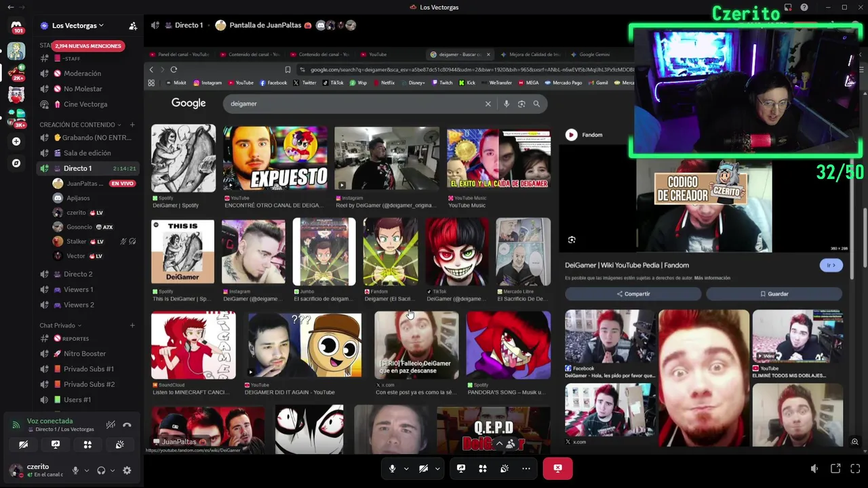Screen dimensions: 868x488
Task: Create channel plus in CREACIÓN DE CONTENIDO
Action: tap(132, 125)
